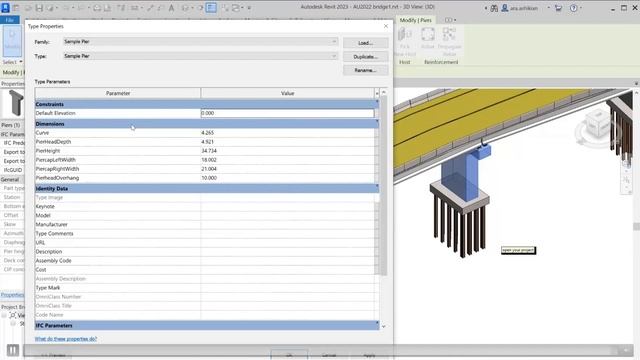Select the PierheadOverhang value 10.000
This screenshot has width=640, height=360.
(x=209, y=178)
